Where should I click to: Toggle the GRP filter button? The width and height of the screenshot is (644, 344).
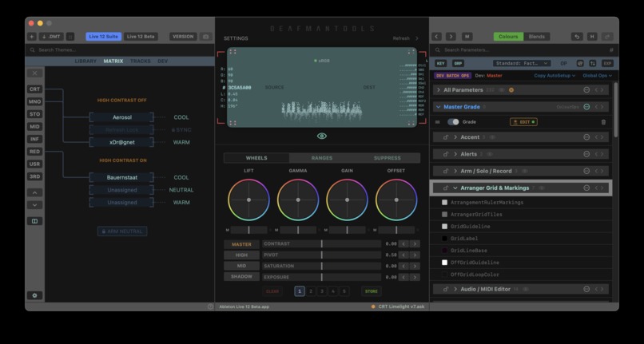pyautogui.click(x=458, y=64)
